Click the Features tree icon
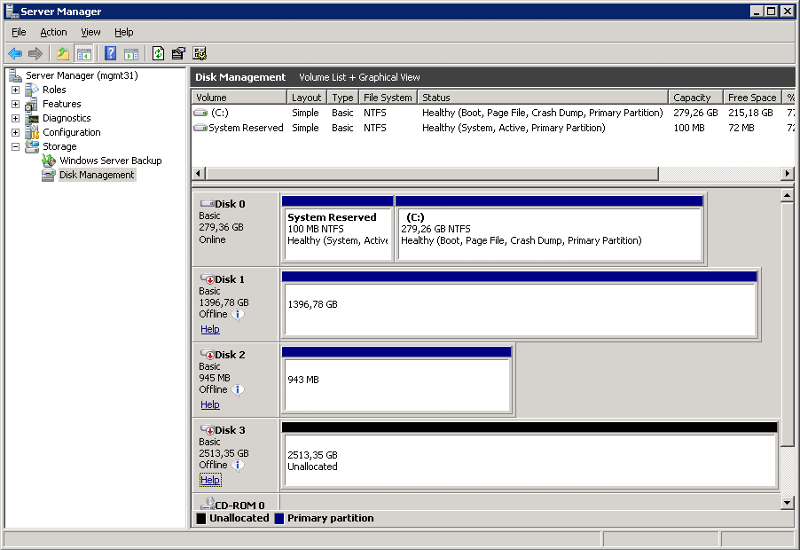The image size is (800, 550). point(32,104)
